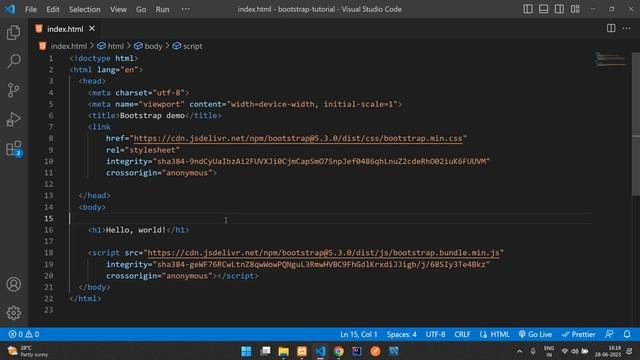Open the View menu

click(x=118, y=9)
